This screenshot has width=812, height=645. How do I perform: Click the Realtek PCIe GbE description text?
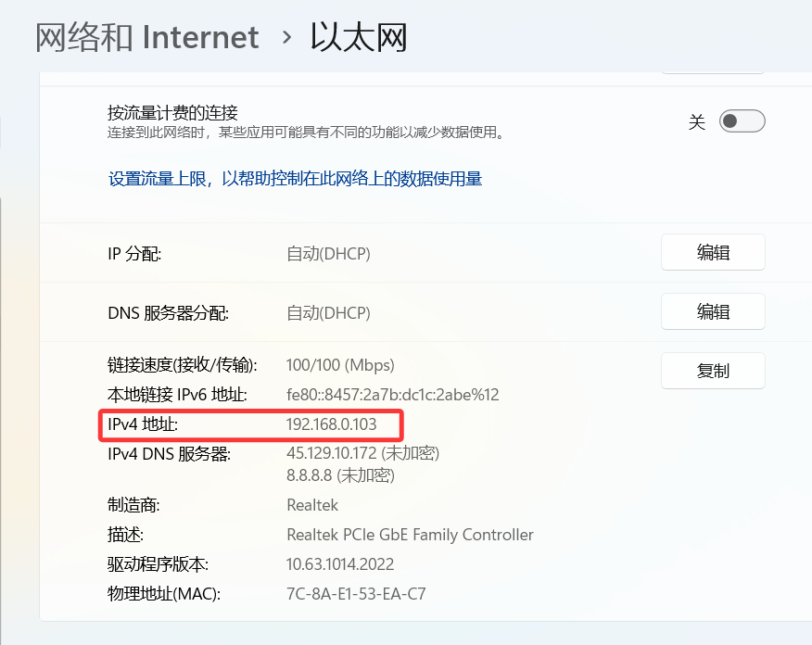coord(410,535)
